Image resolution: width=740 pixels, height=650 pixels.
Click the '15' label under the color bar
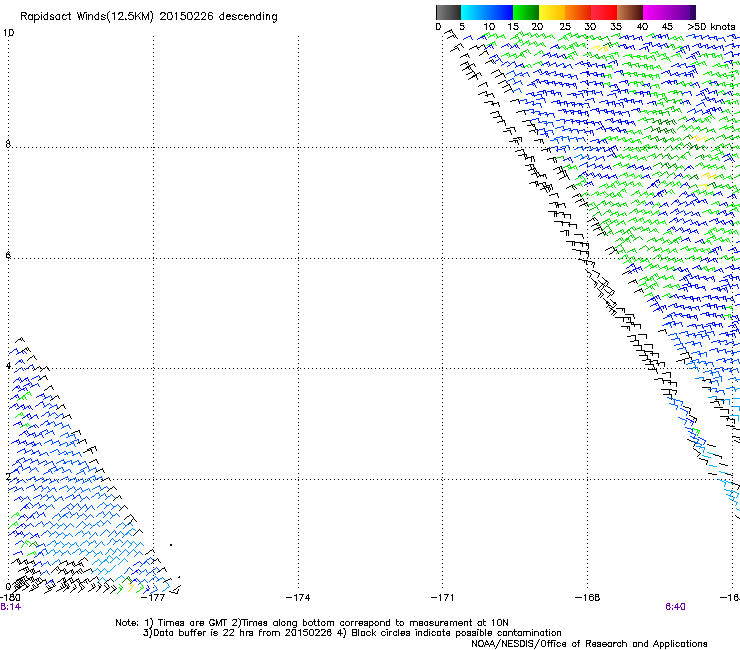[513, 27]
